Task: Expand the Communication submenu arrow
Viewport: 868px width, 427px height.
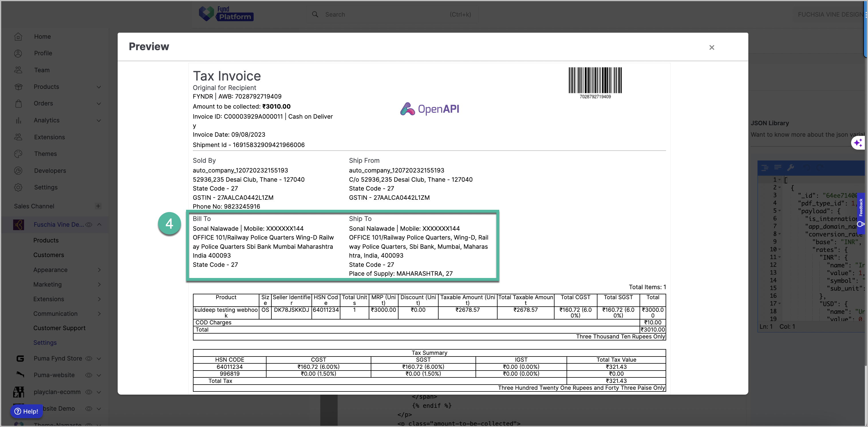Action: 99,314
